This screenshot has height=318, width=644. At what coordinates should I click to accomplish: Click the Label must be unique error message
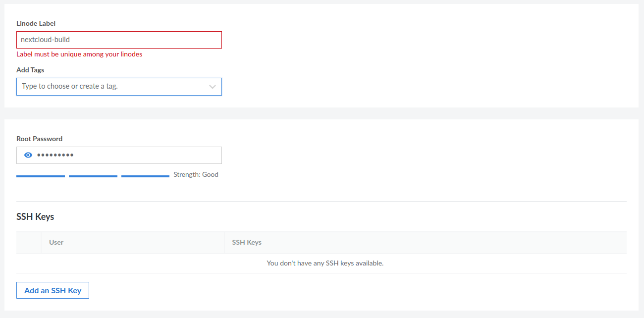79,54
